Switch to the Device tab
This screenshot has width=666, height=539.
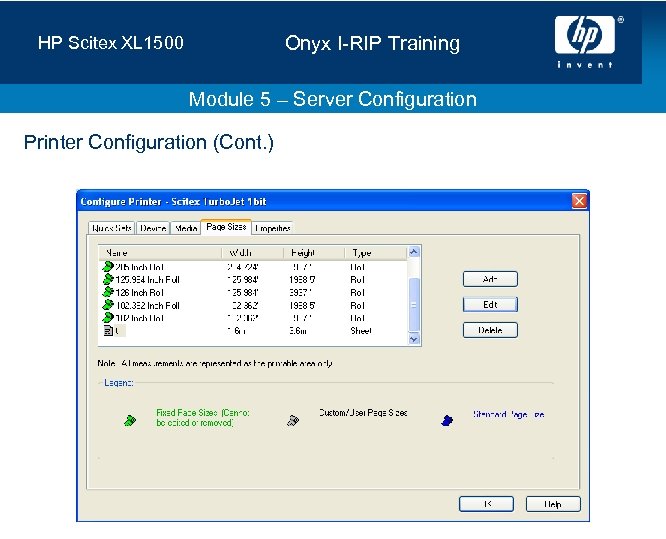(153, 228)
